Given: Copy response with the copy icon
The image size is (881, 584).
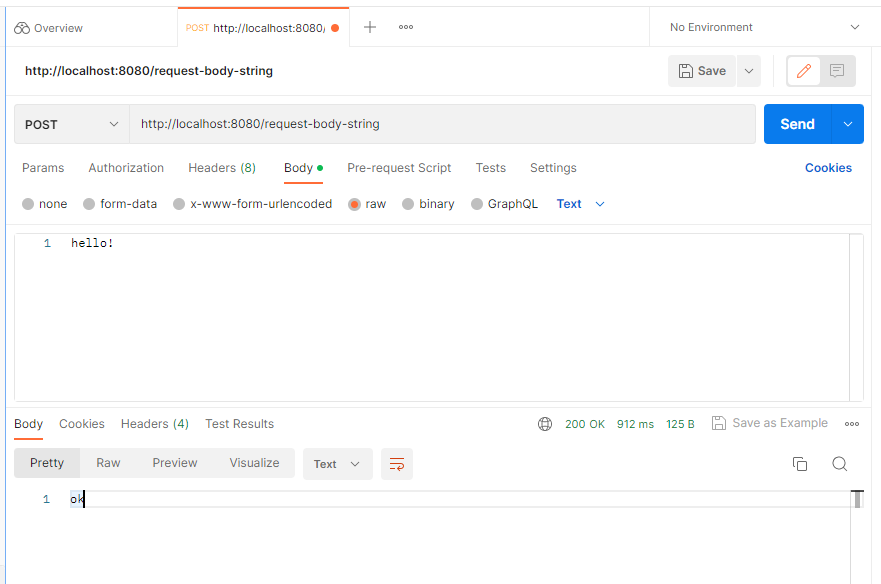Looking at the screenshot, I should (800, 464).
